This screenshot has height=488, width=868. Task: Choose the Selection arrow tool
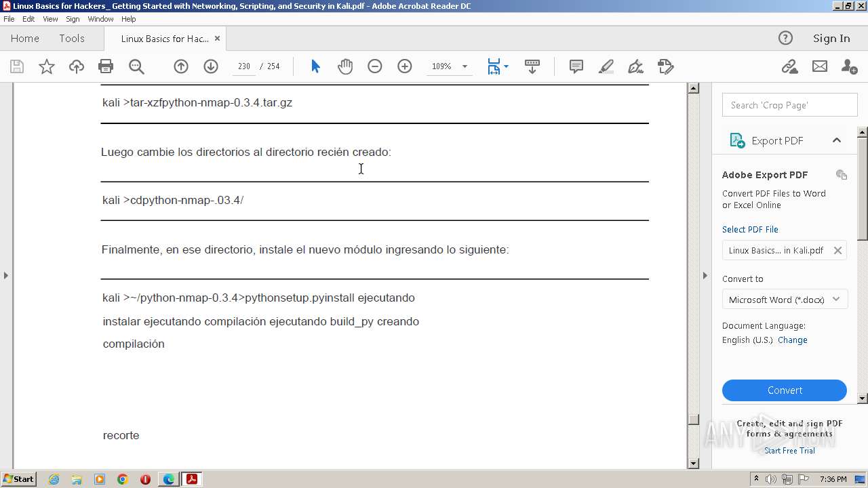[x=315, y=66]
